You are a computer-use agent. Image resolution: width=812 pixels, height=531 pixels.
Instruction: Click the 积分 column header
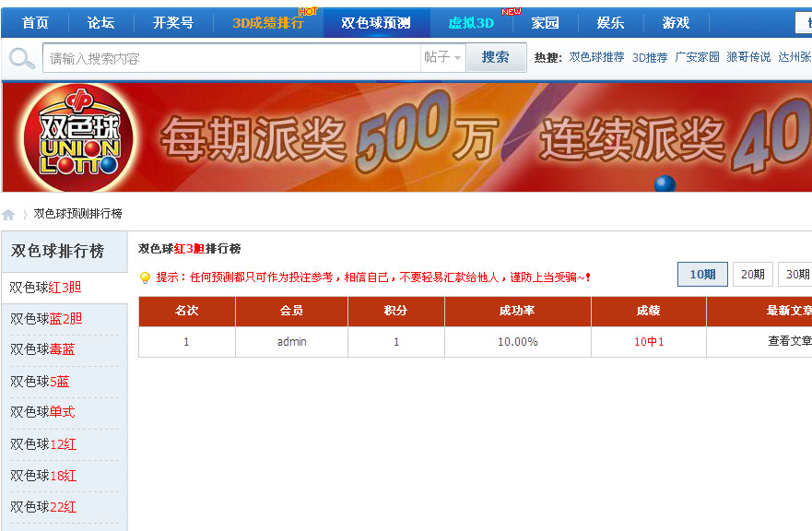[x=396, y=311]
